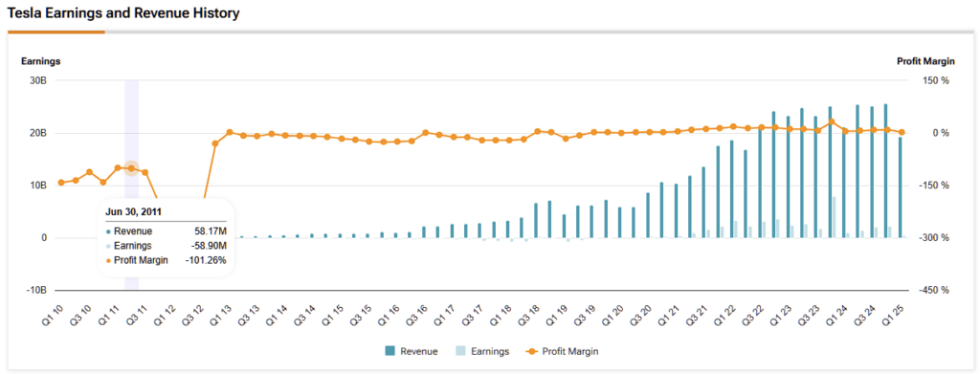Viewport: 980px width, 374px height.
Task: Click the dark Revenue bar above Q1 25
Action: 900,187
